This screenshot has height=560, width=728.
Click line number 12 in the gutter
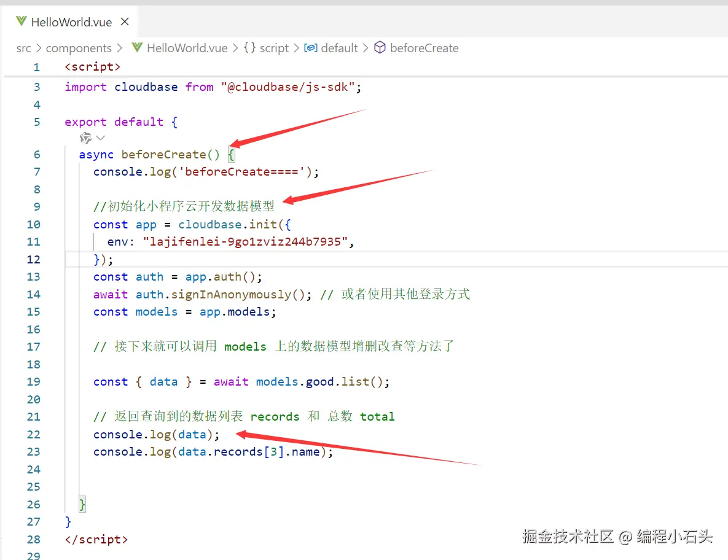(x=33, y=259)
